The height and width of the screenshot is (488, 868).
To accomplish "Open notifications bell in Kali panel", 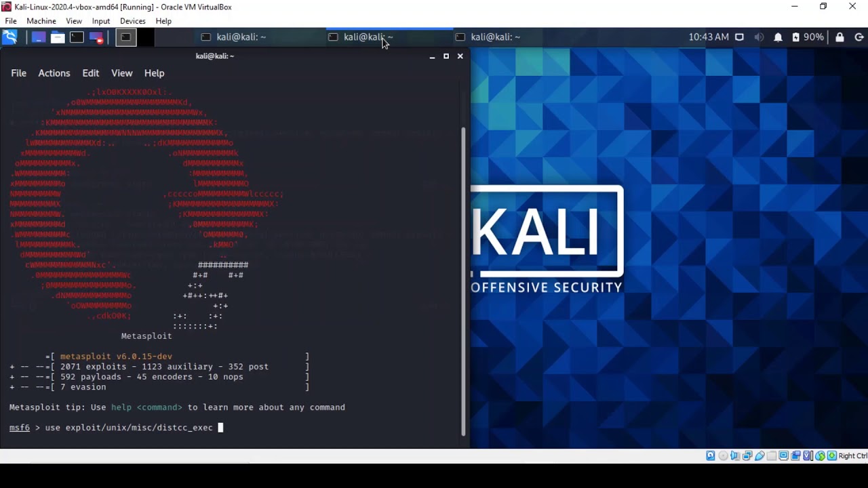I will pos(778,37).
